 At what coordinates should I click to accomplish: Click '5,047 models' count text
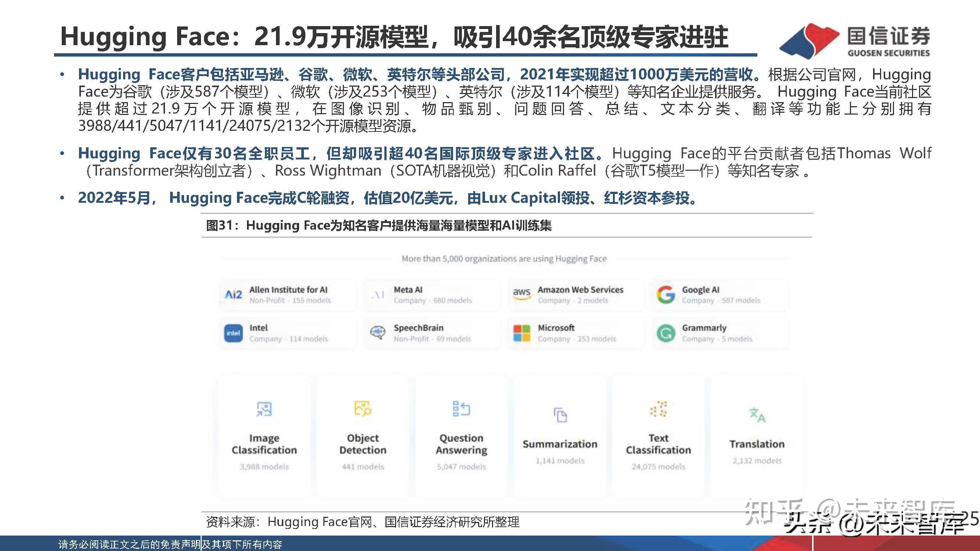(461, 467)
